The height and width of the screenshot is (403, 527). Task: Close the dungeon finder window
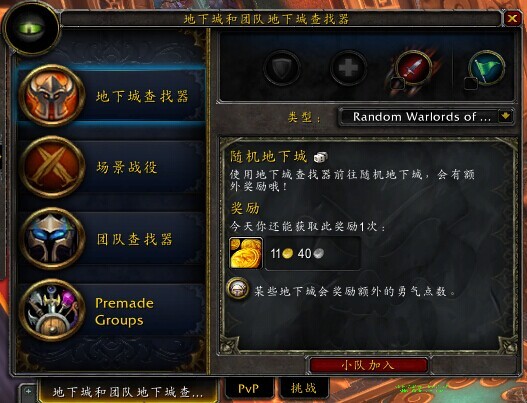[x=513, y=18]
